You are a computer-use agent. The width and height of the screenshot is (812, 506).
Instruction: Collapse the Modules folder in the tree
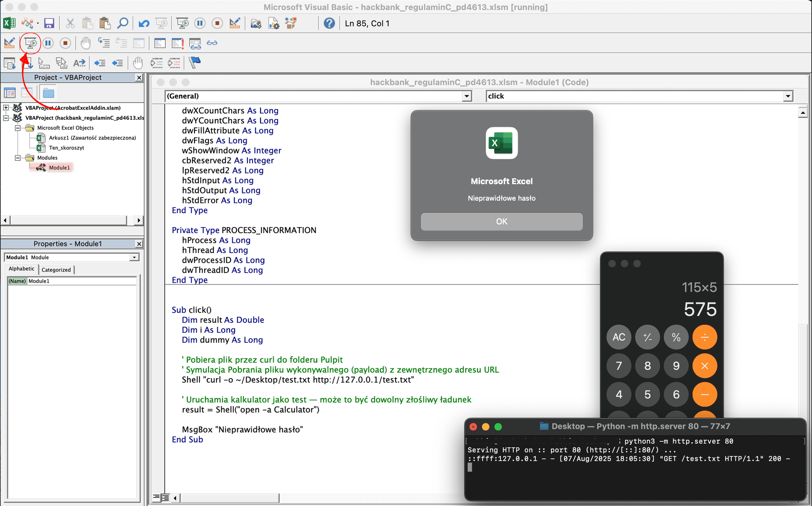(x=18, y=158)
